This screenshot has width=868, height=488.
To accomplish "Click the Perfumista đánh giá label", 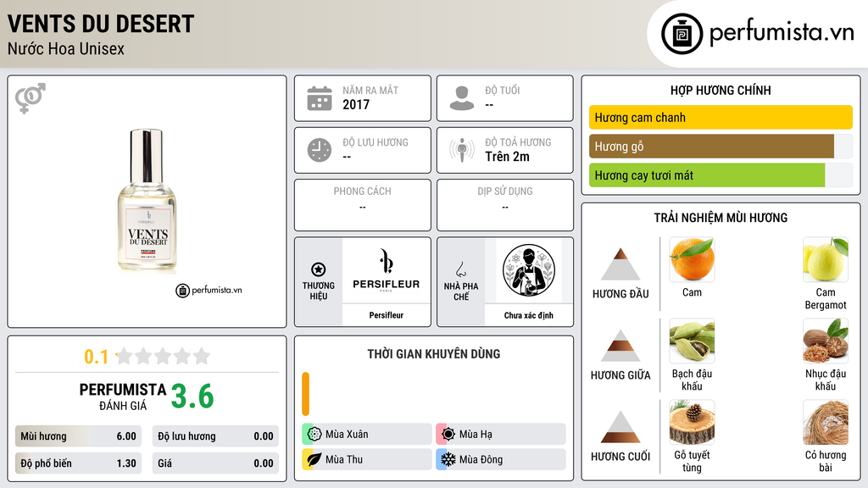I will [x=123, y=396].
